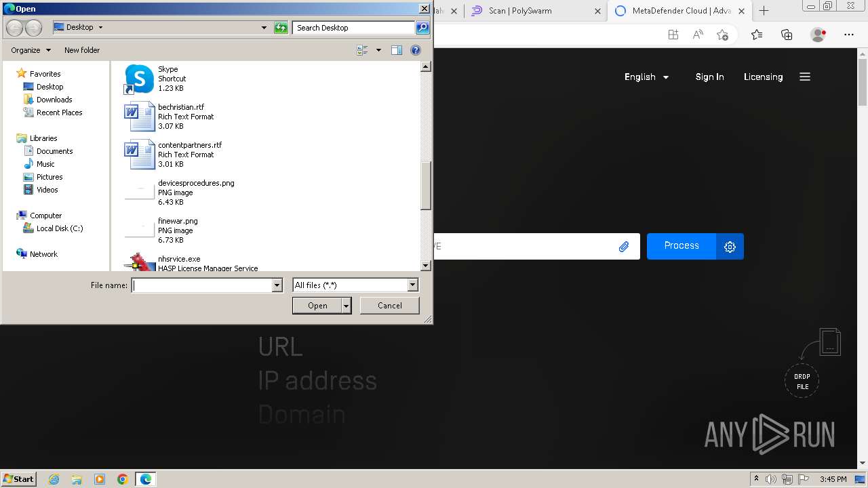Open the Organize dropdown menu
Viewport: 868px width, 488px height.
tap(31, 50)
